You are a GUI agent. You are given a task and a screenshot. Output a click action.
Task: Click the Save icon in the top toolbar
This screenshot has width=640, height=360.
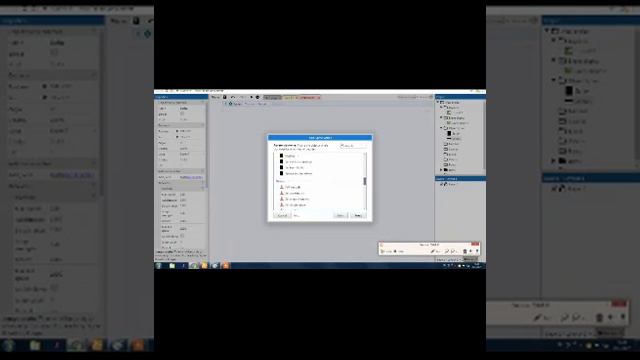[224, 97]
